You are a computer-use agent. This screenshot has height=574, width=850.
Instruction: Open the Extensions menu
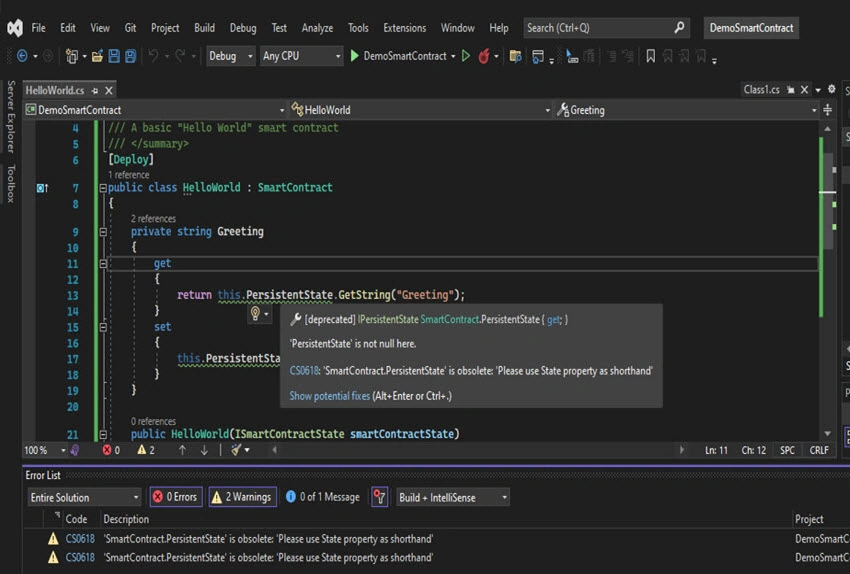pyautogui.click(x=404, y=28)
